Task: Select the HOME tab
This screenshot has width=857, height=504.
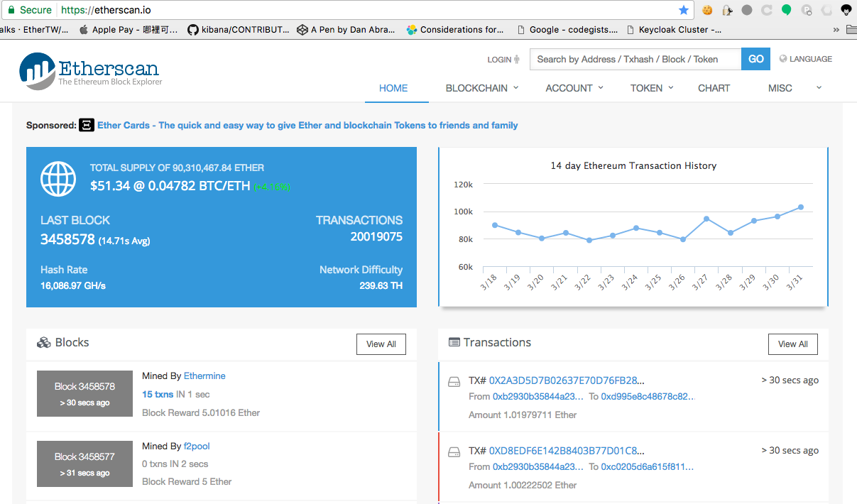Action: [x=393, y=88]
